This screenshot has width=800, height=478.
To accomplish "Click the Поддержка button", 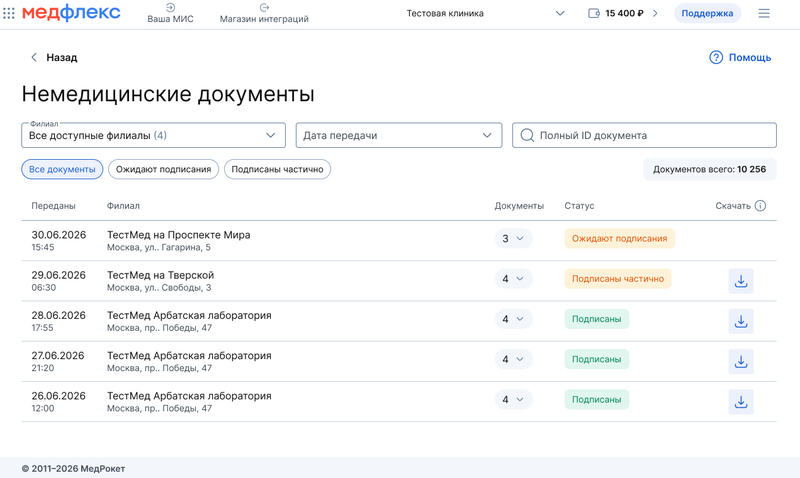I will pos(707,13).
